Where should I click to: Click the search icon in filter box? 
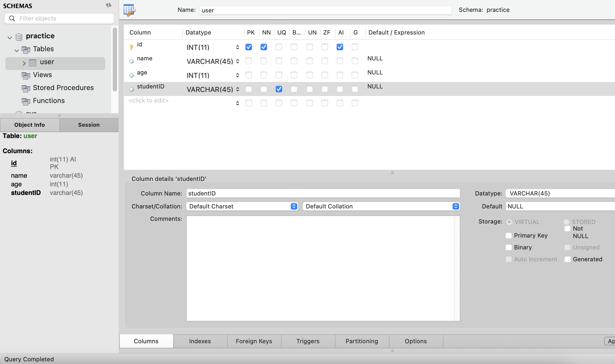[12, 18]
